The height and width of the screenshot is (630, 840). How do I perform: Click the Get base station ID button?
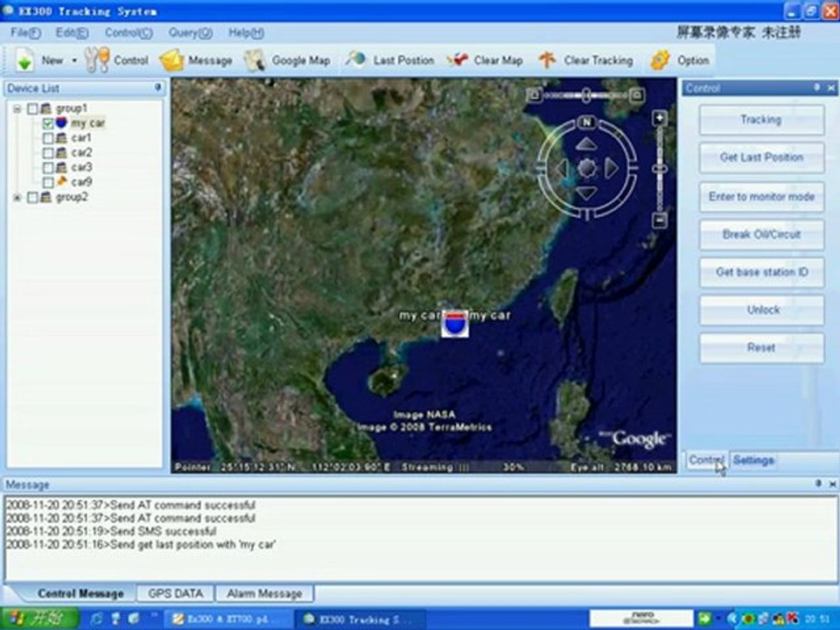click(x=761, y=272)
